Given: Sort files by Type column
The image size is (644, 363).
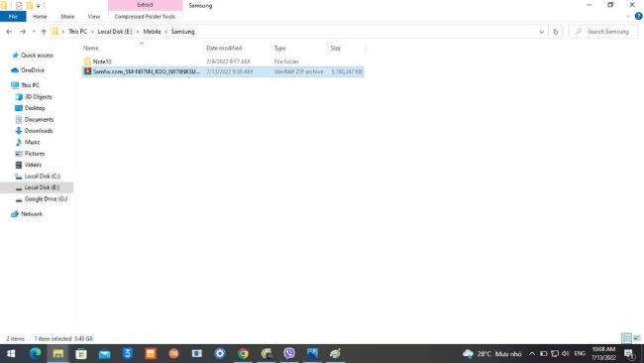Looking at the screenshot, I should [x=300, y=48].
